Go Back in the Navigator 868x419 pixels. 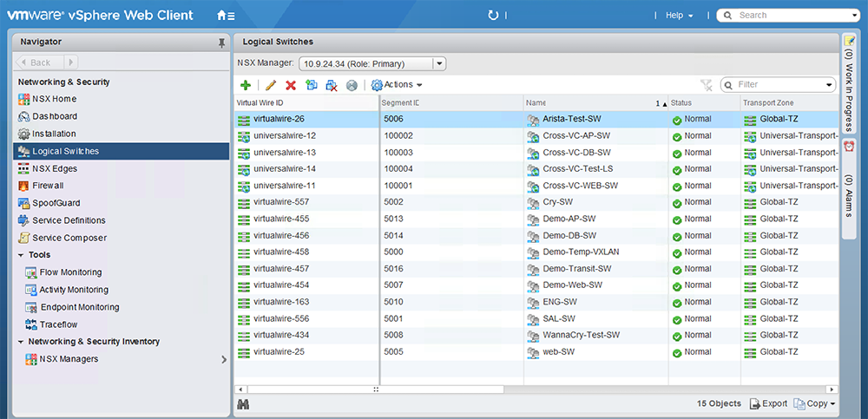41,62
